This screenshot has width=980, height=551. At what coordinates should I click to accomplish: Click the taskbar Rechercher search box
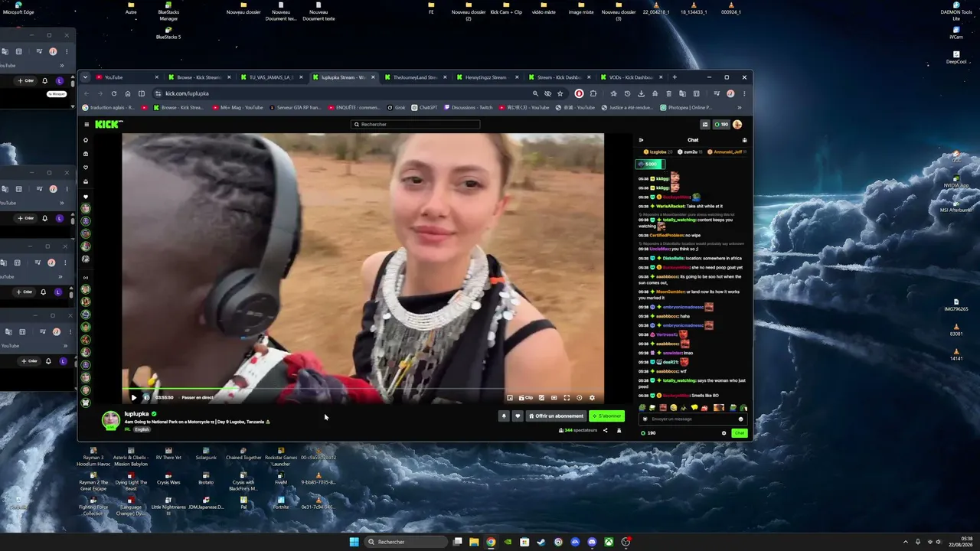[x=404, y=542]
